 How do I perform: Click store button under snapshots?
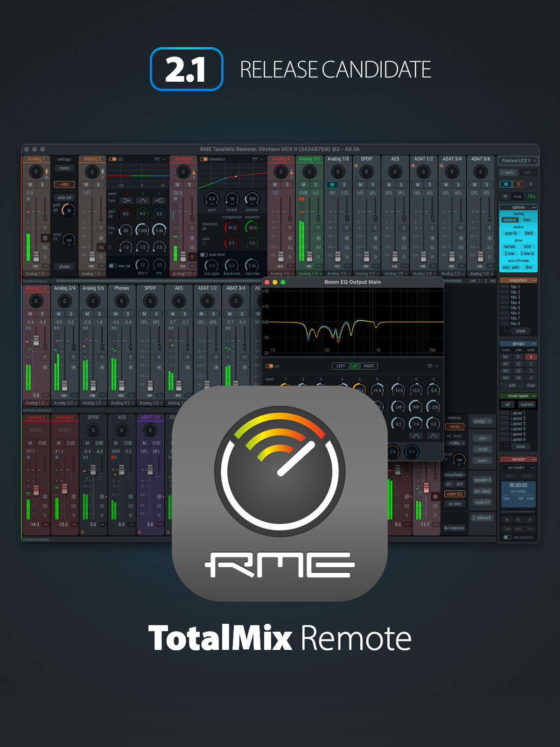[x=521, y=331]
